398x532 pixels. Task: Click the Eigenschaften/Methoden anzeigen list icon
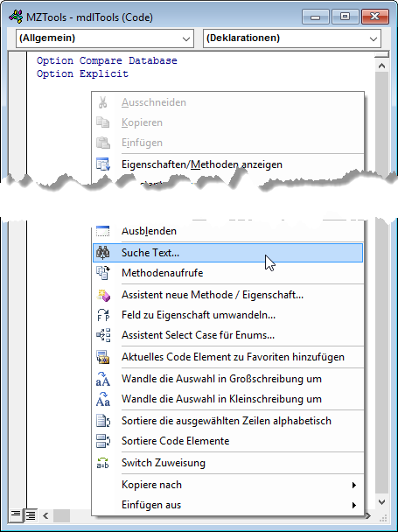point(103,164)
